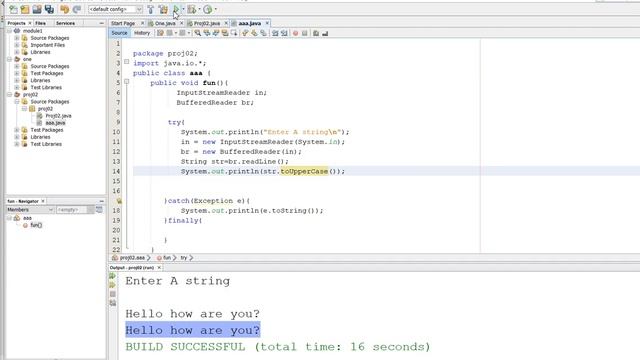Click the Redo toolbar icon
Viewport: 640px width, 360px height.
76,9
